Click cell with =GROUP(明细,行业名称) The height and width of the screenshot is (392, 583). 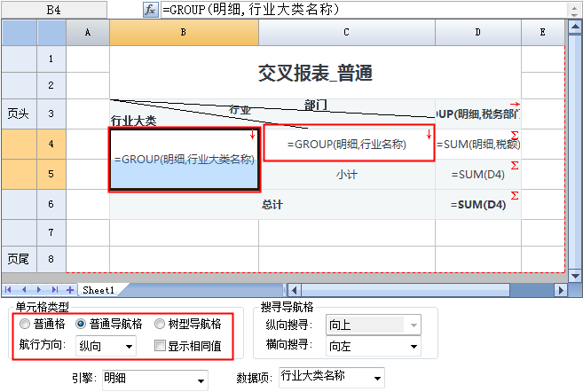349,144
